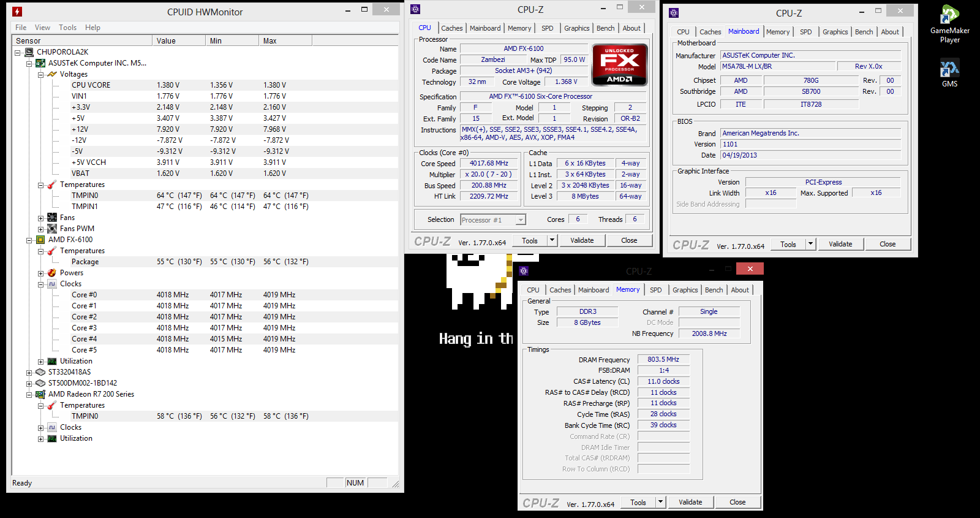Click CPU-Z app icon in Memory window title
The width and height of the screenshot is (980, 518).
pyautogui.click(x=524, y=271)
